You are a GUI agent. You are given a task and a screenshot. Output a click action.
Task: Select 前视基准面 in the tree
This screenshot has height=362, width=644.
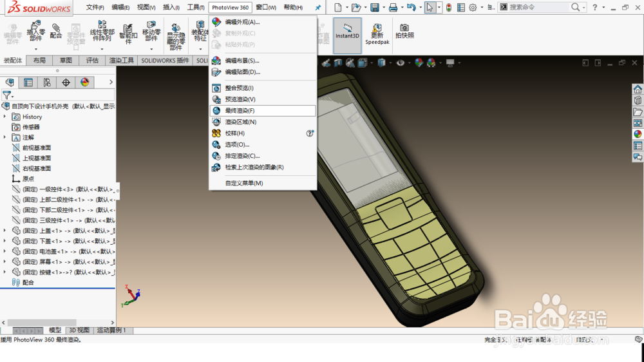(37, 148)
